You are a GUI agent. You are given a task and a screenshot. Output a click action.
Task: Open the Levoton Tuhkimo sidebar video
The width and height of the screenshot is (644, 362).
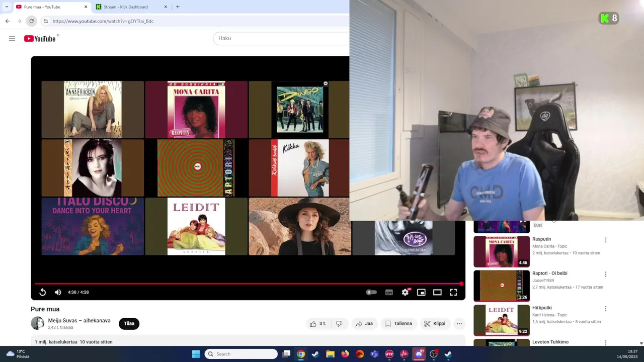pyautogui.click(x=550, y=342)
